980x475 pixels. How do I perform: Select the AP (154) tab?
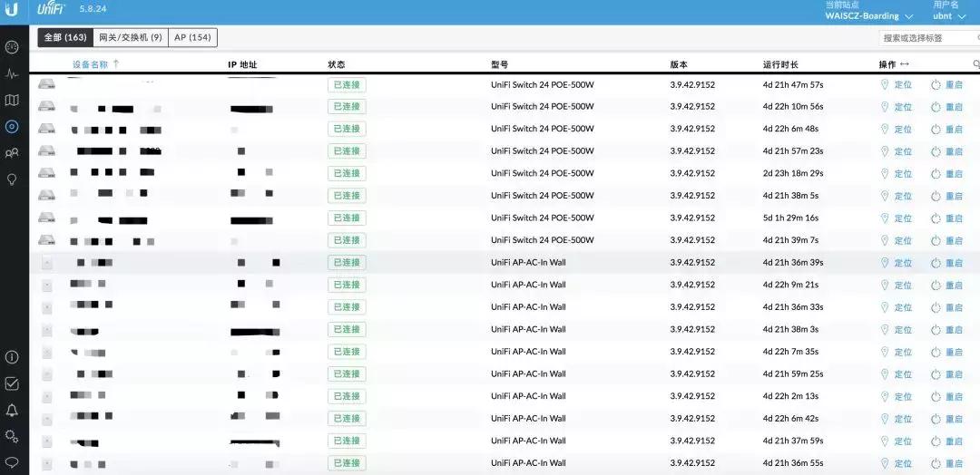pos(192,37)
